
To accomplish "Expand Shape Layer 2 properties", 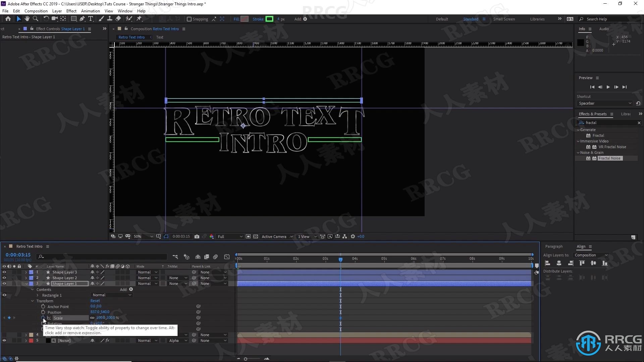I will tap(26, 278).
